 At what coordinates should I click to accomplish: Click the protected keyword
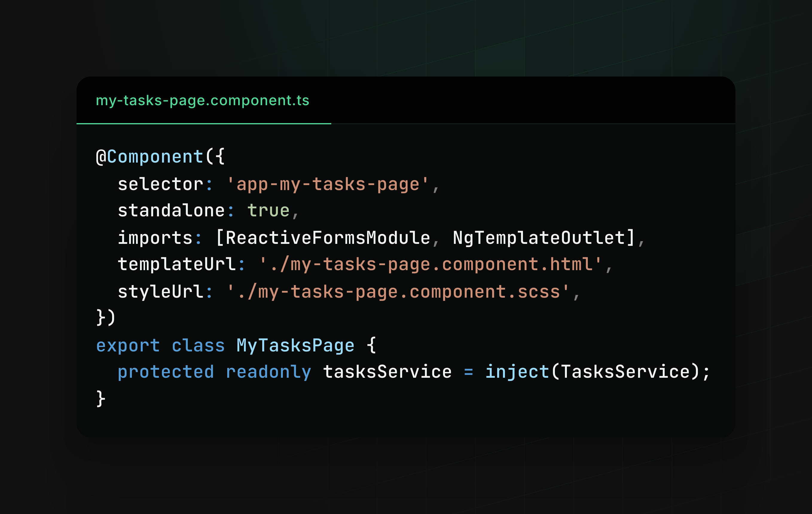point(166,372)
